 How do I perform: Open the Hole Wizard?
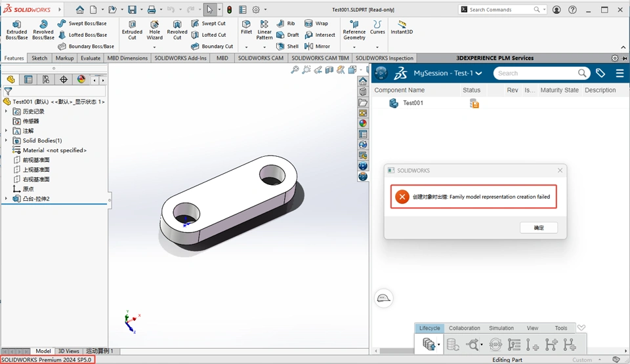[155, 30]
